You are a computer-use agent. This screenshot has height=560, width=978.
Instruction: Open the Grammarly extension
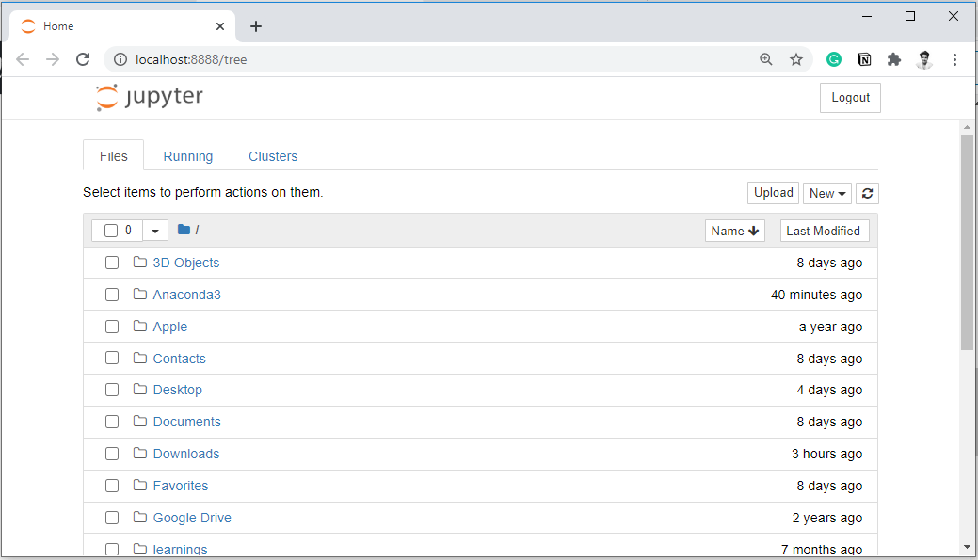(x=834, y=59)
